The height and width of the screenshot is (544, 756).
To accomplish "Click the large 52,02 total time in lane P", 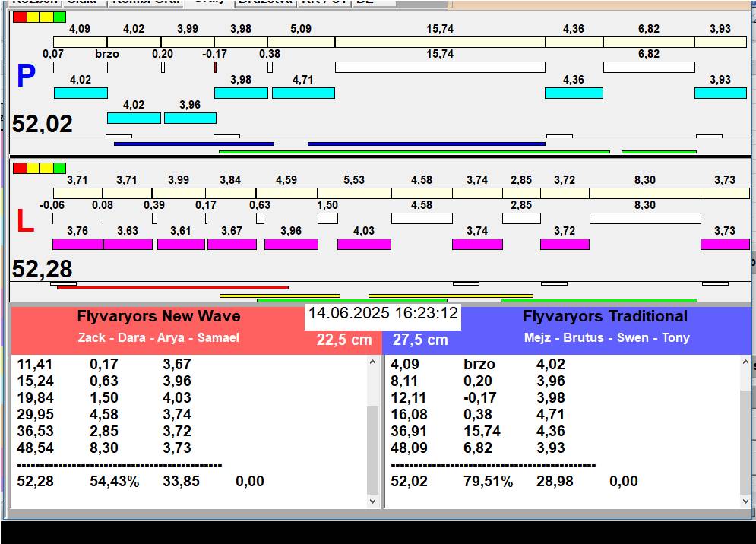I will click(43, 124).
